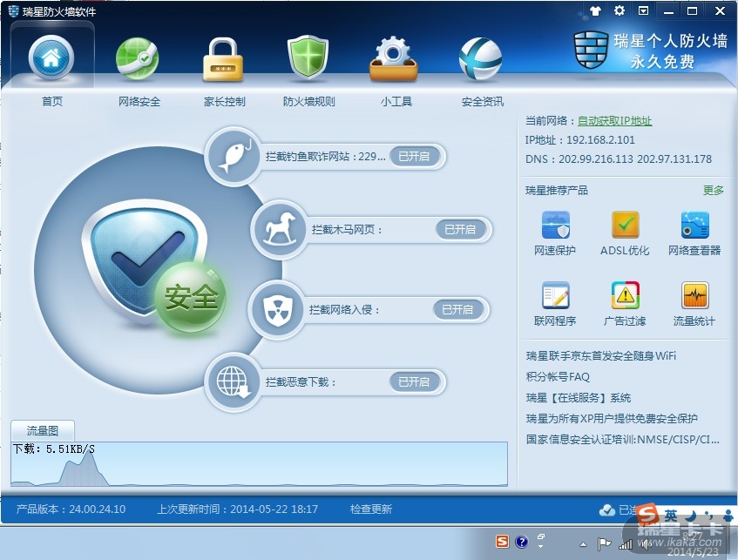Open 瑞星联手京东首发安全随身WiFi news link

point(601,355)
